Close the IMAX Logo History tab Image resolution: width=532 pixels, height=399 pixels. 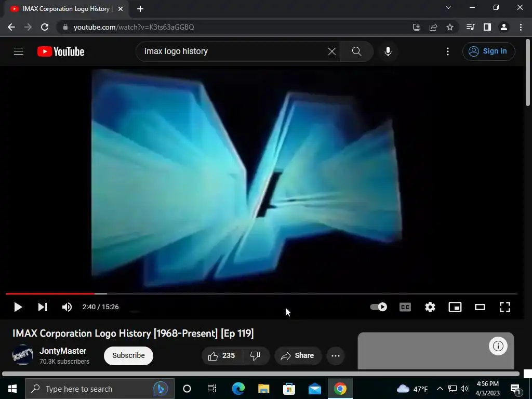click(121, 9)
